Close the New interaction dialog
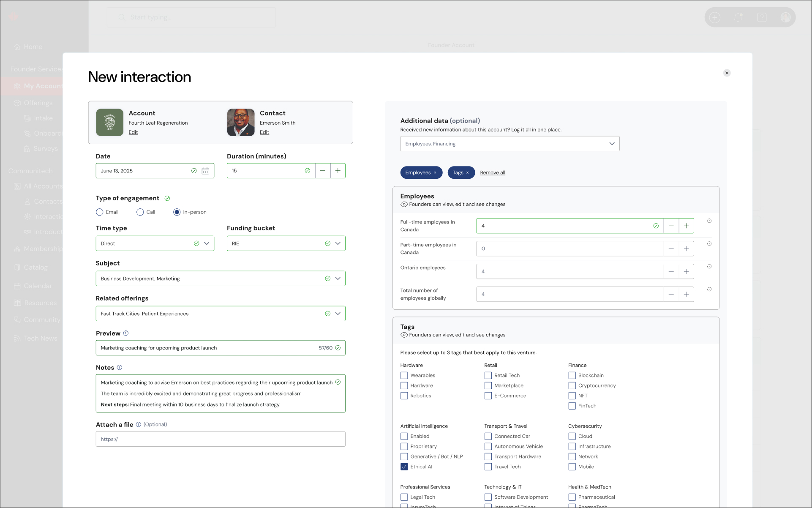 click(727, 73)
